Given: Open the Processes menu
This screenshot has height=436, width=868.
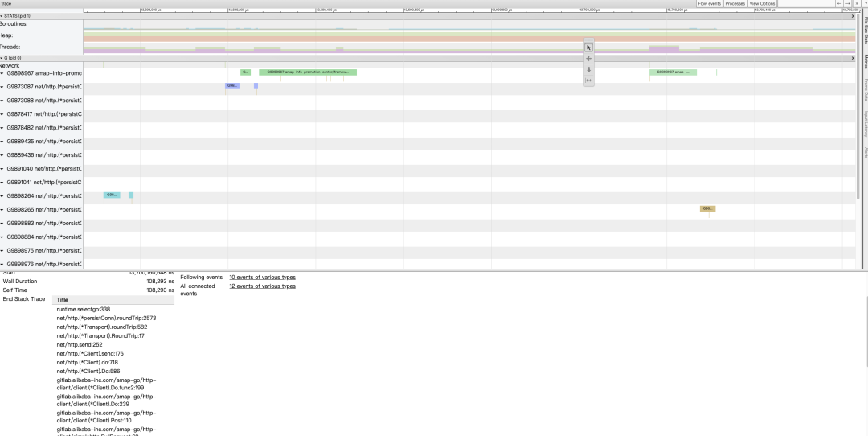Looking at the screenshot, I should (x=735, y=4).
